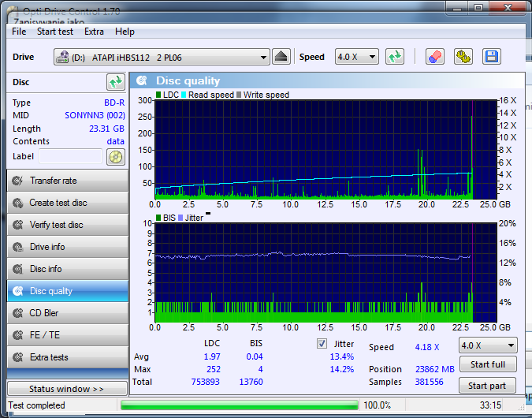Open the toolbar Speed 4.0 X dropdown
Viewport: 532px width, 418px height.
356,57
